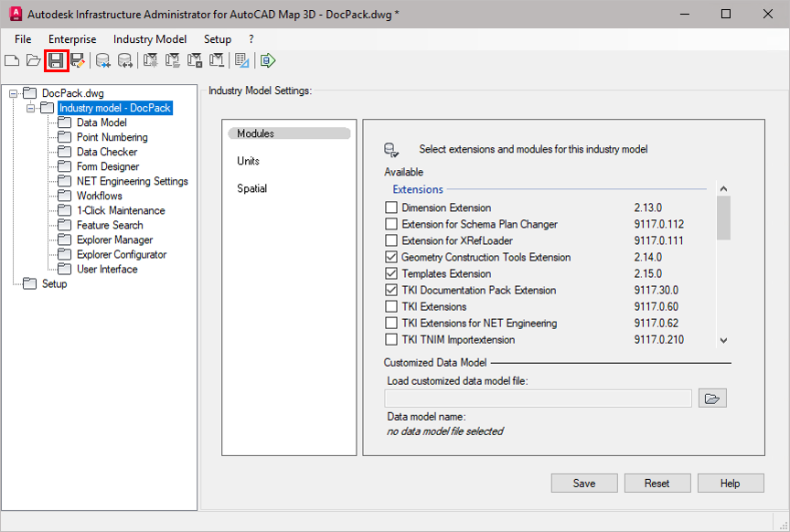Click the customized data model file field
Viewport: 790px width, 532px height.
[538, 399]
